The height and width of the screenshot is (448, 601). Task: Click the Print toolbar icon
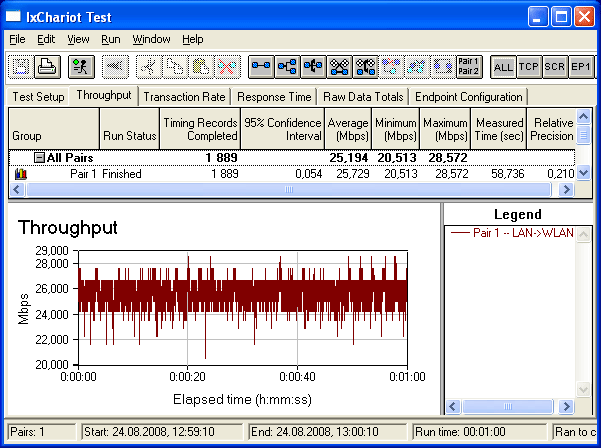tap(48, 67)
